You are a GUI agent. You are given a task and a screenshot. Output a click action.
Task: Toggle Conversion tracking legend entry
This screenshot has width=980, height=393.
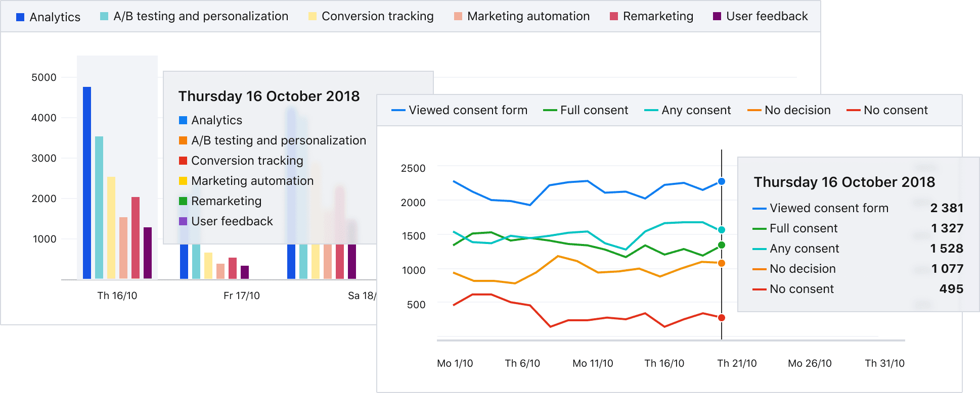[x=371, y=16]
